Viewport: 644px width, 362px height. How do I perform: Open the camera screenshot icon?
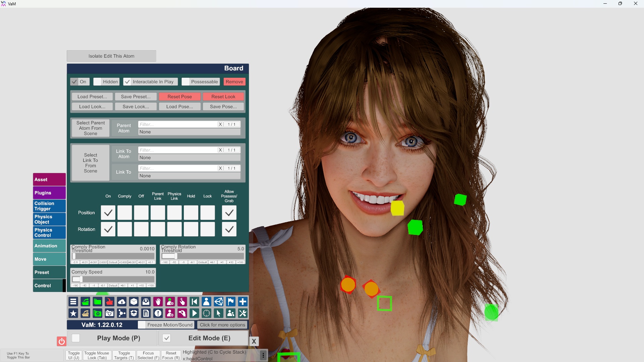tap(110, 313)
